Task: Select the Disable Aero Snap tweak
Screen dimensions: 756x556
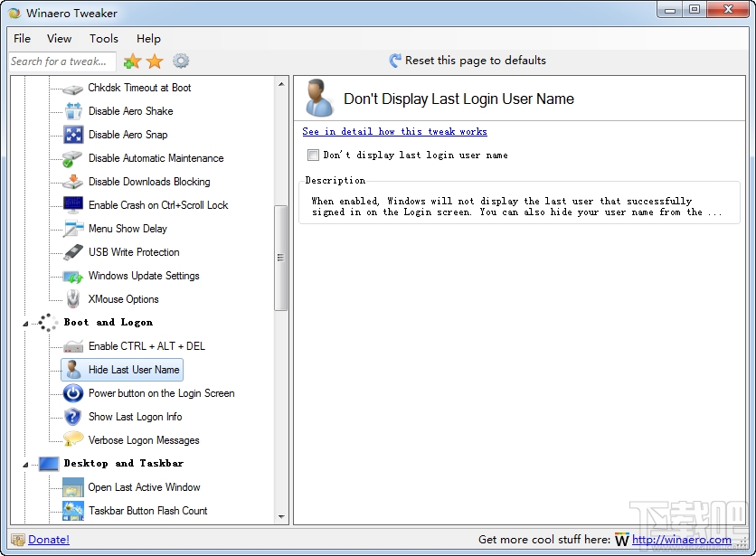Action: tap(128, 135)
